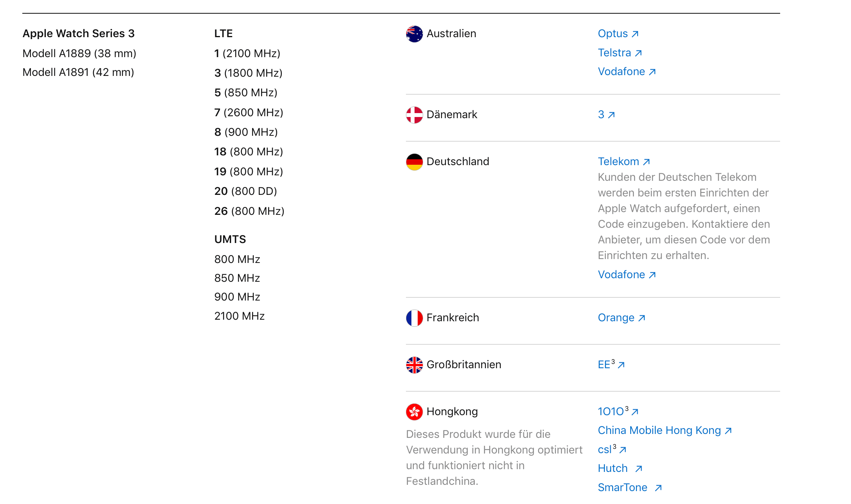The width and height of the screenshot is (851, 504).
Task: Click the France flag icon
Action: click(414, 318)
